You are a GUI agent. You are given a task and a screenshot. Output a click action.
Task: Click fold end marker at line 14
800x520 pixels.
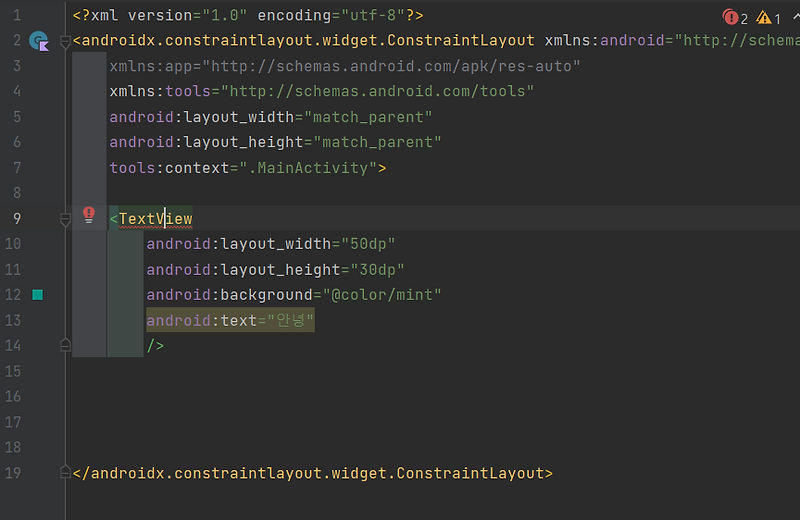pos(65,345)
